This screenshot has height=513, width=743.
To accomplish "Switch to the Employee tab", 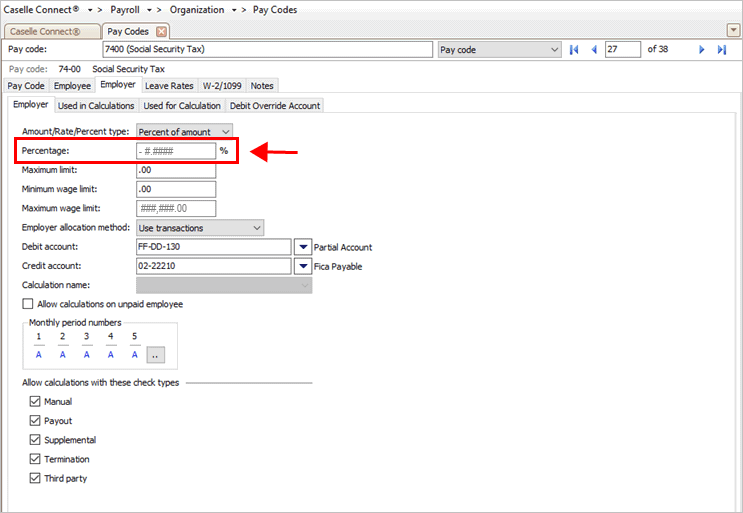I will click(x=72, y=86).
